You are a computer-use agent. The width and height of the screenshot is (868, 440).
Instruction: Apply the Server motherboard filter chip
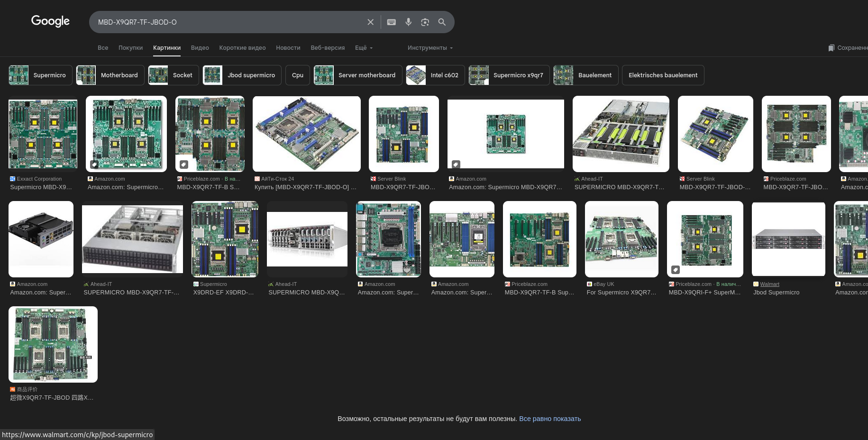click(x=358, y=75)
